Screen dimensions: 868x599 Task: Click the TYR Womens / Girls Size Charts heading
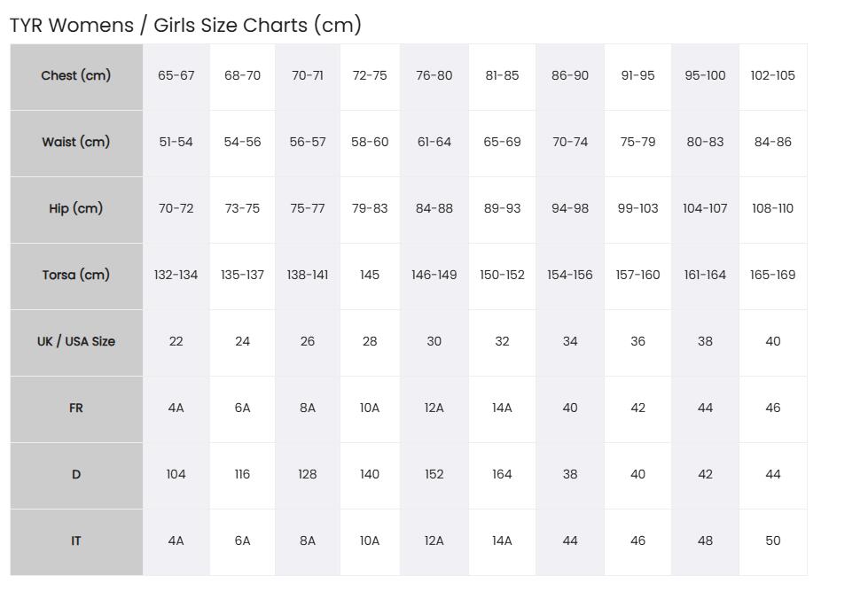[x=185, y=26]
